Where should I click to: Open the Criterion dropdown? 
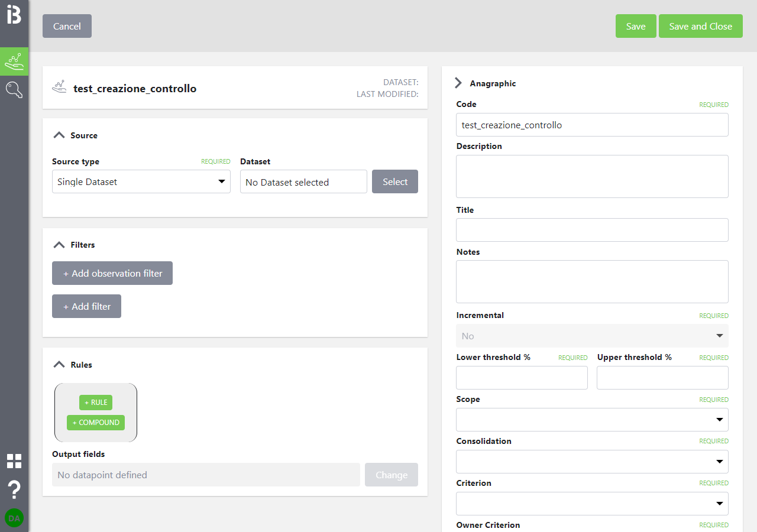592,504
